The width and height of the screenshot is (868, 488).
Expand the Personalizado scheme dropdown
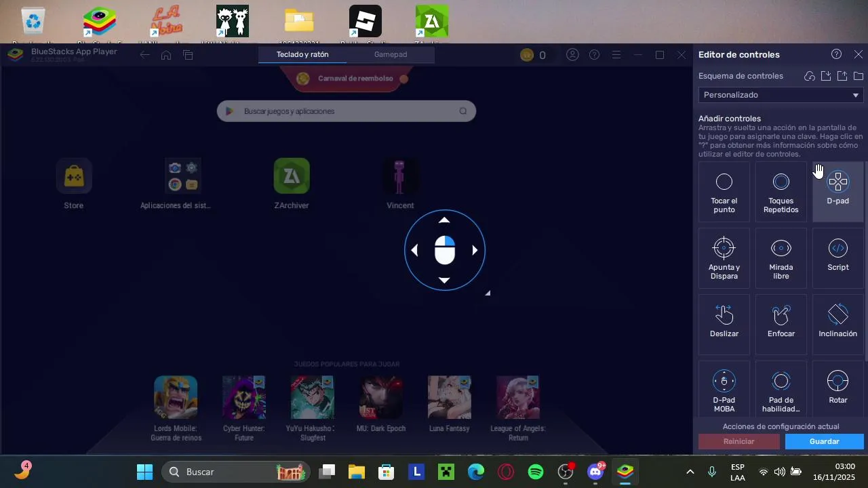click(x=781, y=95)
